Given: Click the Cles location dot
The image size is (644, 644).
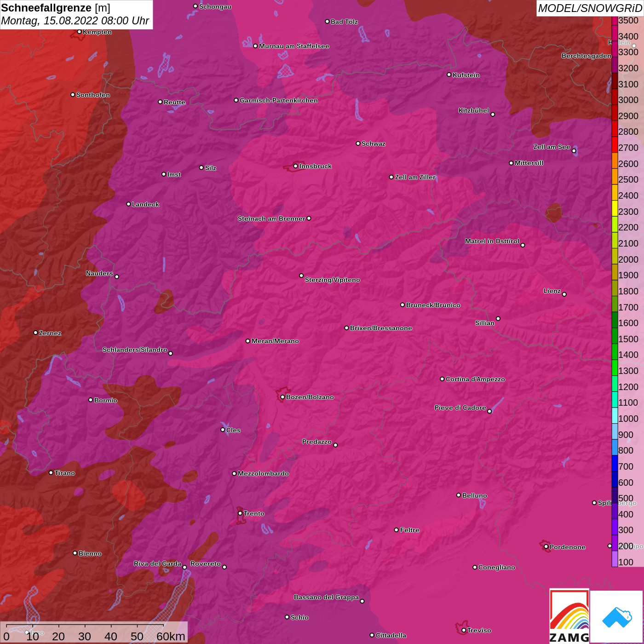Looking at the screenshot, I should pos(223,430).
